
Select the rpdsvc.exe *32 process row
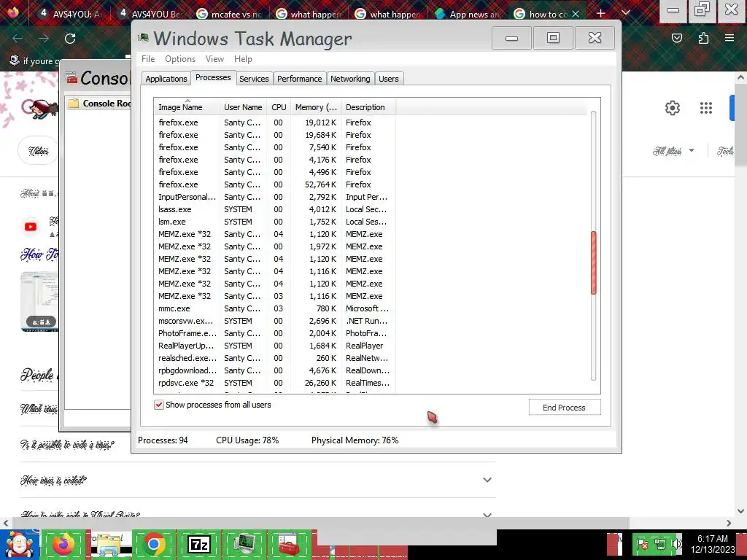[x=274, y=383]
